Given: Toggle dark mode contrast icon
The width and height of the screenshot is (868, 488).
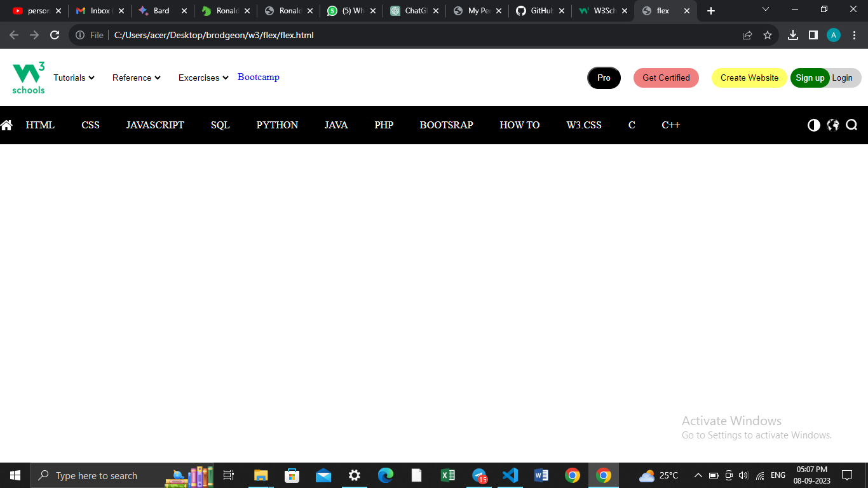Looking at the screenshot, I should coord(813,125).
